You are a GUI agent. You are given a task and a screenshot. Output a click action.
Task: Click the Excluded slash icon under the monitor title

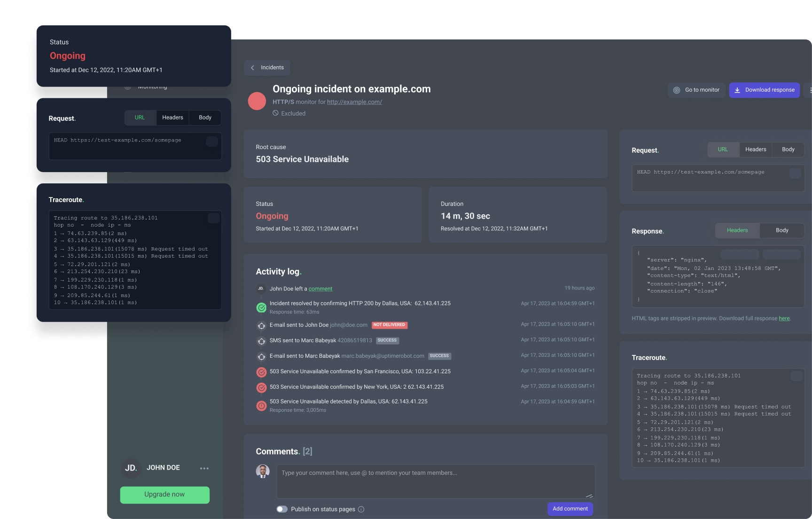pos(276,113)
